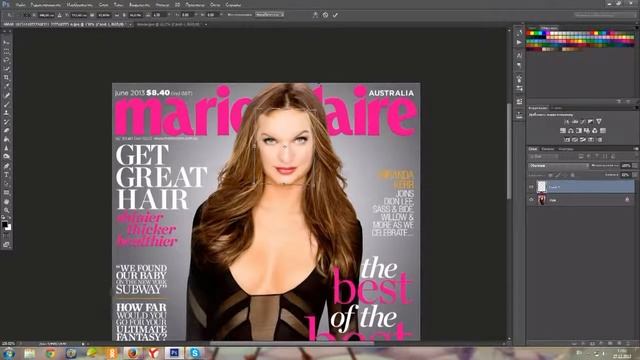Switch to the Channels tab
The image size is (640, 360).
click(x=548, y=149)
